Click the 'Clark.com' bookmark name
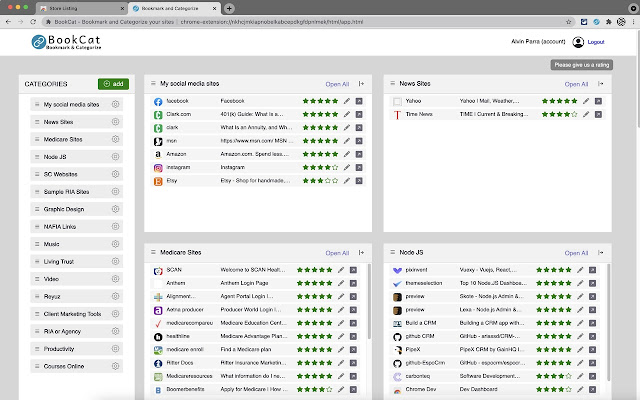The height and width of the screenshot is (400, 640). tap(178, 114)
